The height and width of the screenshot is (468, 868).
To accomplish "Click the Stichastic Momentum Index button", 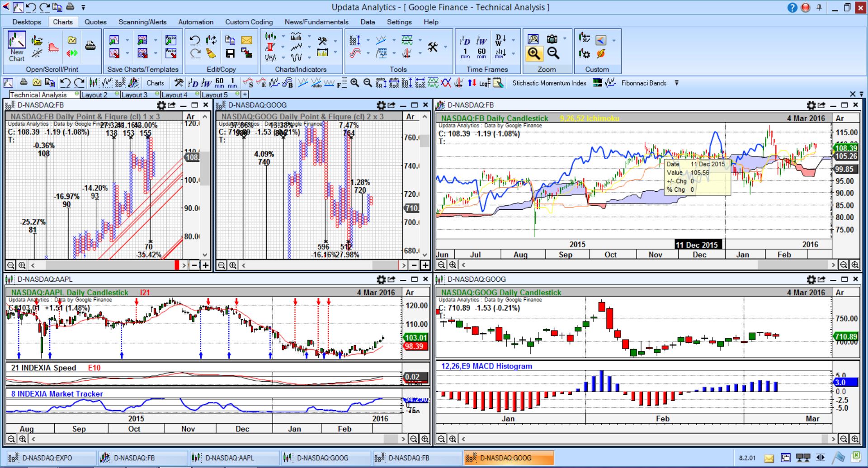I will point(549,83).
